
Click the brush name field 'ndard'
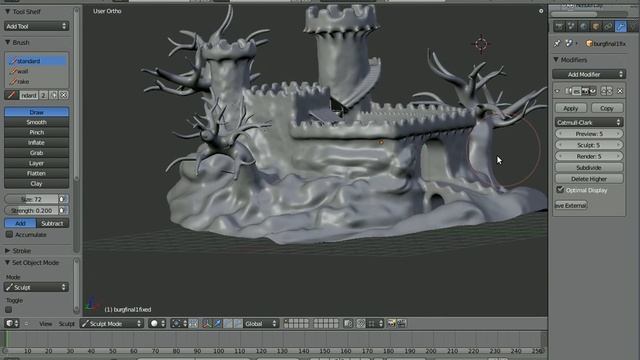pyautogui.click(x=29, y=95)
